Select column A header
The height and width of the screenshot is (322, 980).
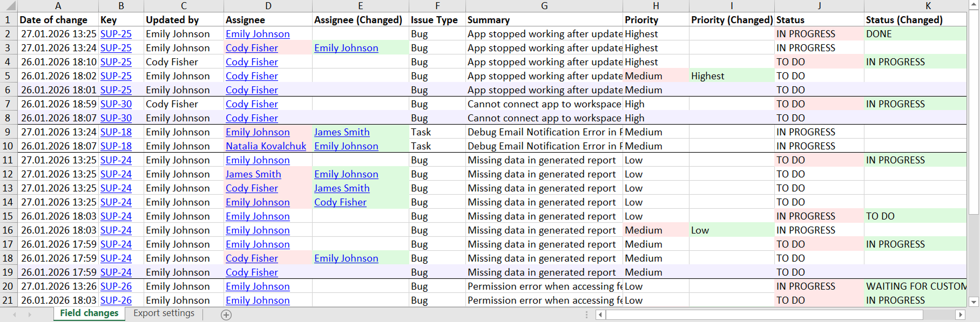[58, 6]
